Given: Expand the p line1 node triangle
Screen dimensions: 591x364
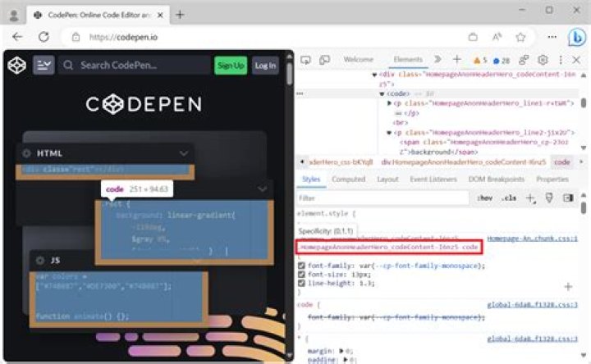Looking at the screenshot, I should coord(389,103).
